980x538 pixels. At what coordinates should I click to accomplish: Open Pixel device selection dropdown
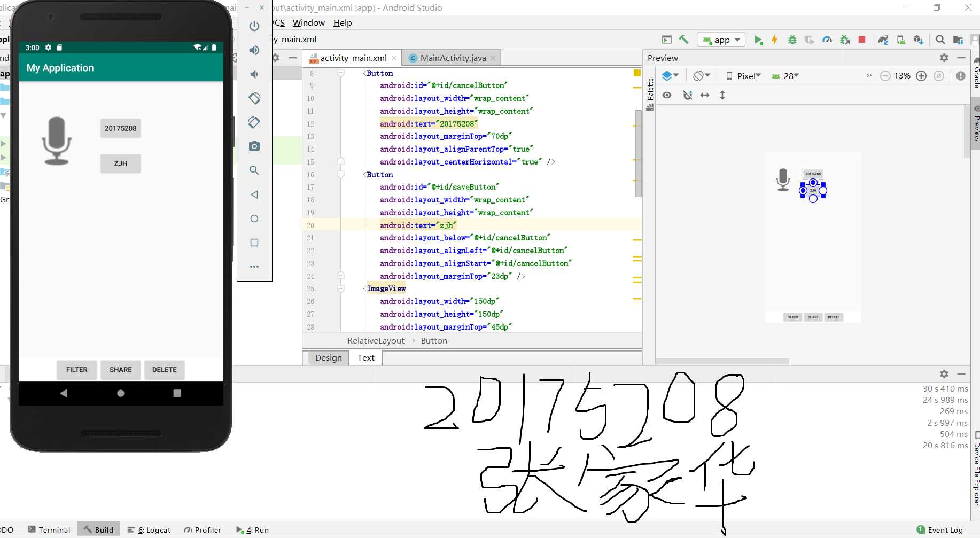tap(743, 76)
